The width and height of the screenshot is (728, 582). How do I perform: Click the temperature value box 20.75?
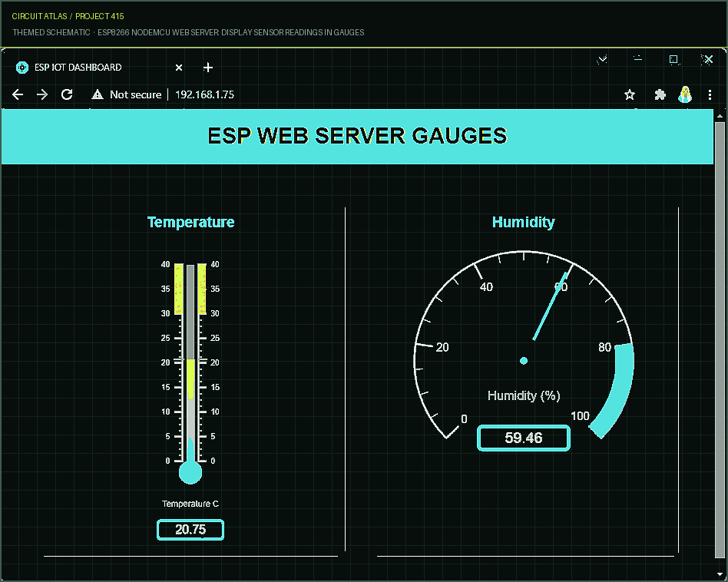(x=190, y=530)
